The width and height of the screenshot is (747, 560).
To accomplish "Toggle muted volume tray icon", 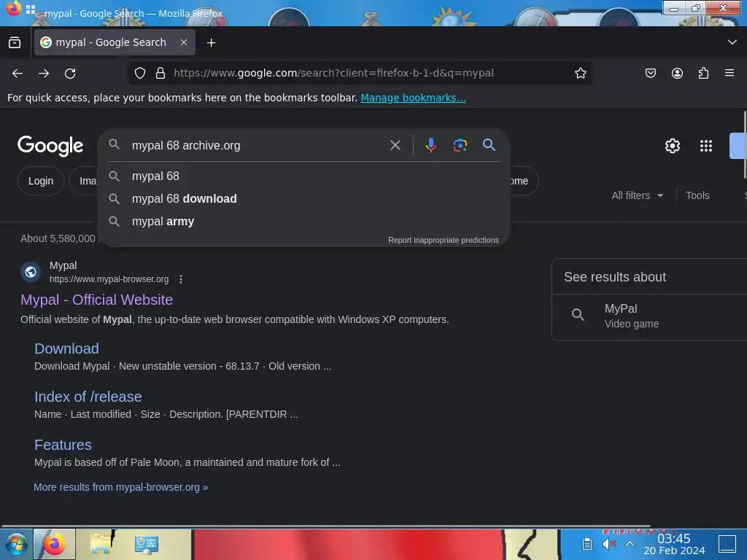I will click(609, 544).
